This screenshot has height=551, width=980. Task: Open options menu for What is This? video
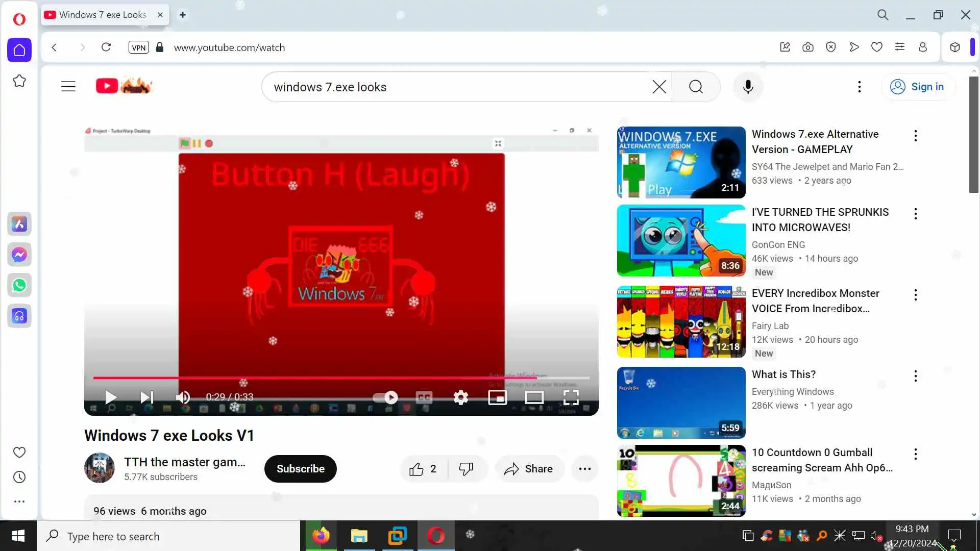915,376
